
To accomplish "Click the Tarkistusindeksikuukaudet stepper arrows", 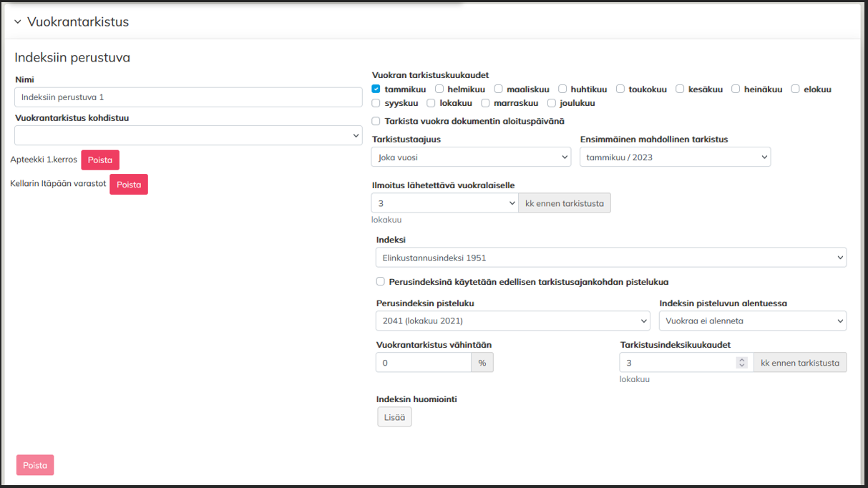I will click(x=742, y=363).
